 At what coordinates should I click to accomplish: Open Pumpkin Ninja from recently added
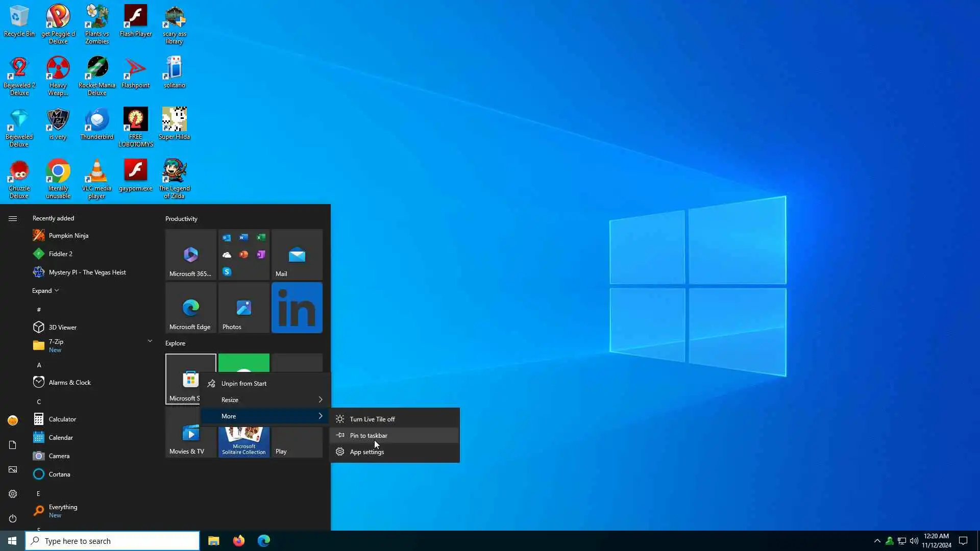tap(68, 236)
